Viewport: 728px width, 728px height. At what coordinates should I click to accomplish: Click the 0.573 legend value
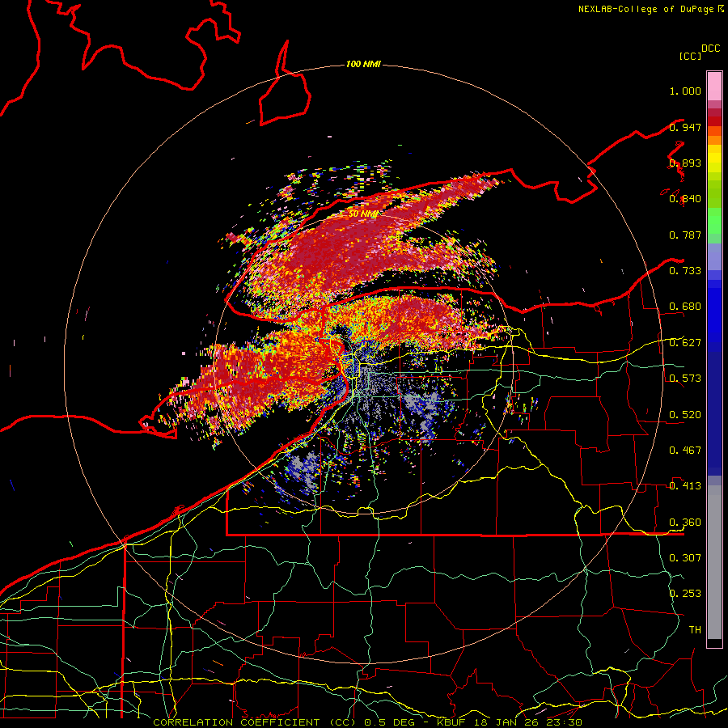coord(685,379)
